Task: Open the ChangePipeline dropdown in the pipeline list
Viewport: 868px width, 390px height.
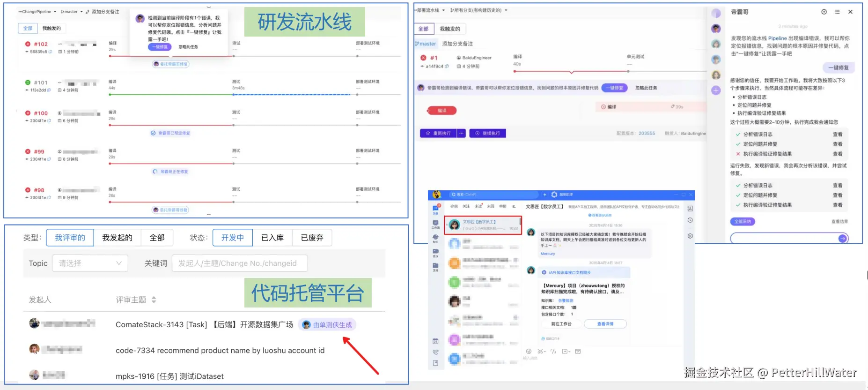Action: click(37, 12)
